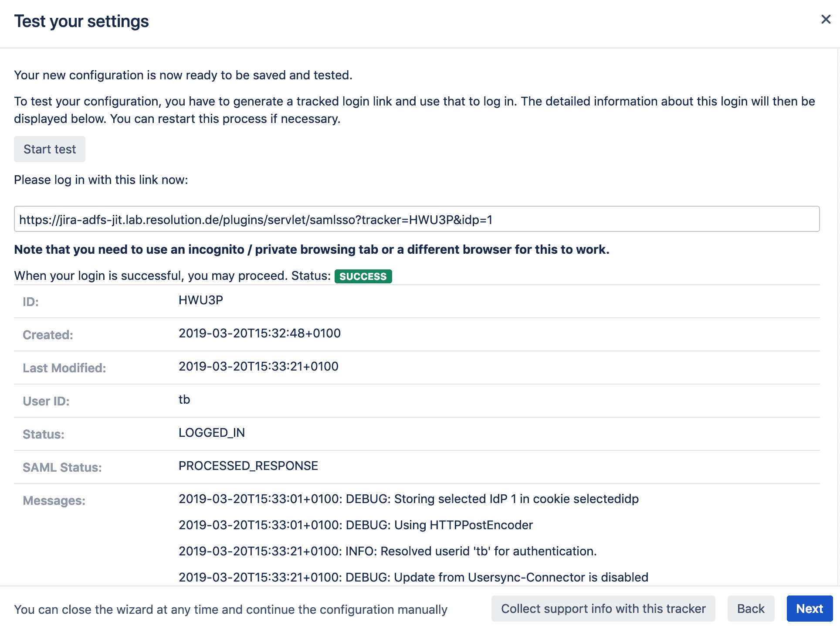
Task: Click the Start test button
Action: (x=49, y=149)
